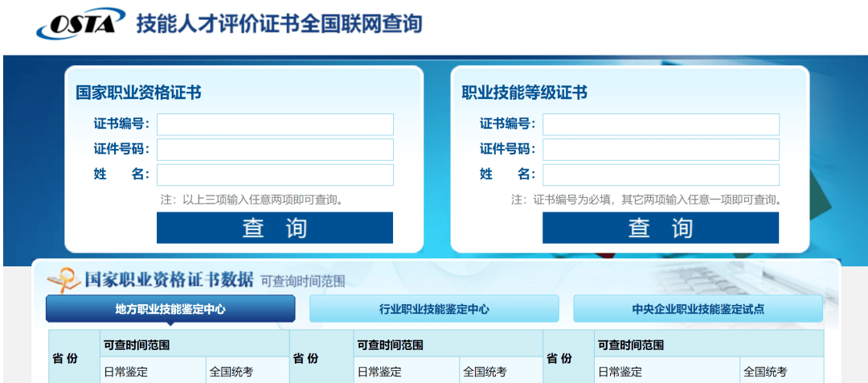Viewport: 868px width, 383px height.
Task: Switch to 行业职业技能鉴定中心 tab
Action: point(434,309)
